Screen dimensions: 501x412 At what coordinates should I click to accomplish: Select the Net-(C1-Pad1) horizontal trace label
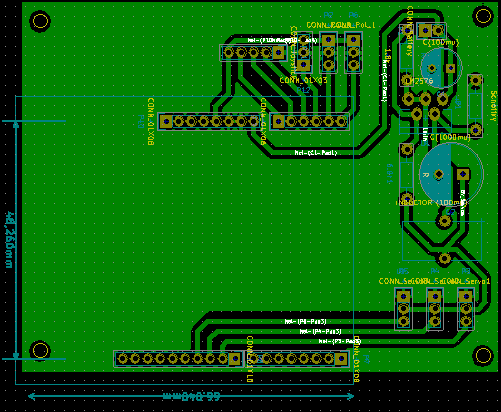pyautogui.click(x=316, y=153)
